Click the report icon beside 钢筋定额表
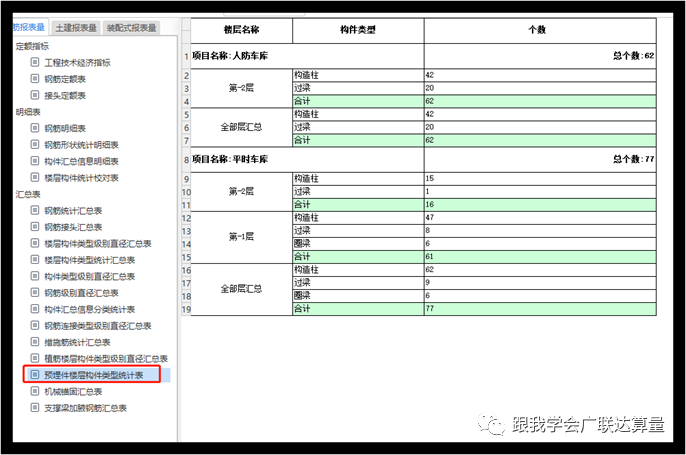This screenshot has height=455, width=686. (35, 79)
